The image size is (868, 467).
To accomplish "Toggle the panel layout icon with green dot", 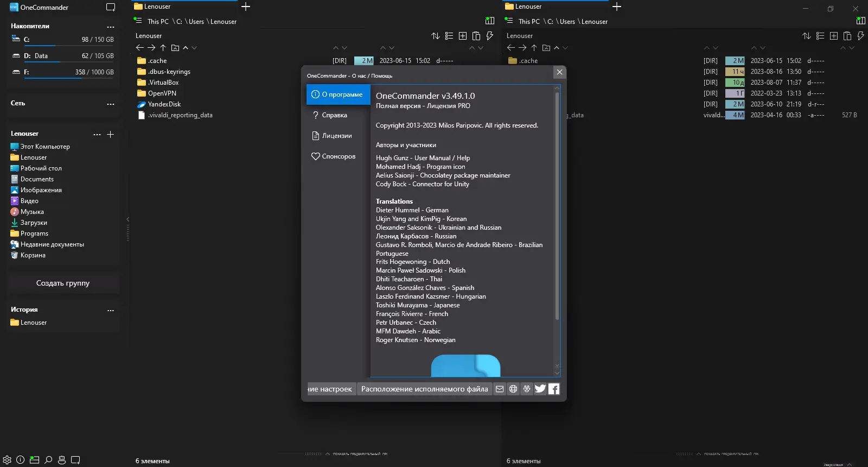I will point(34,460).
